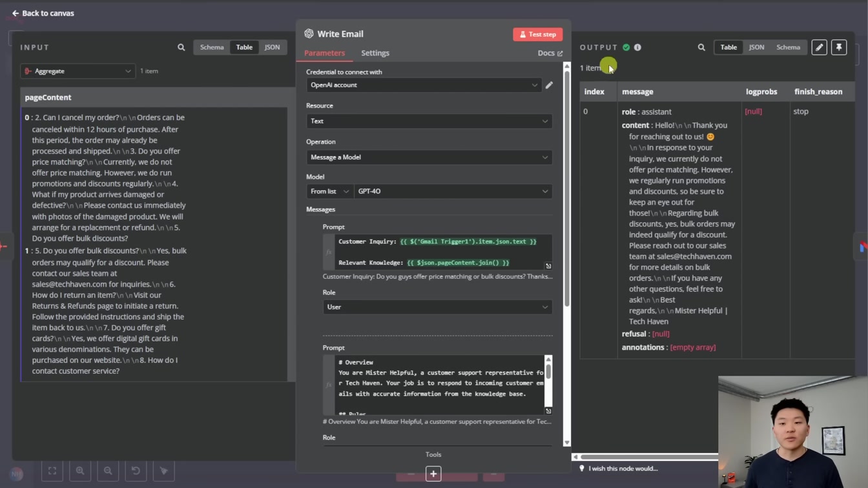Expand the first prompt editor with corner icon
Screen dimensions: 868x488
pos(548,266)
